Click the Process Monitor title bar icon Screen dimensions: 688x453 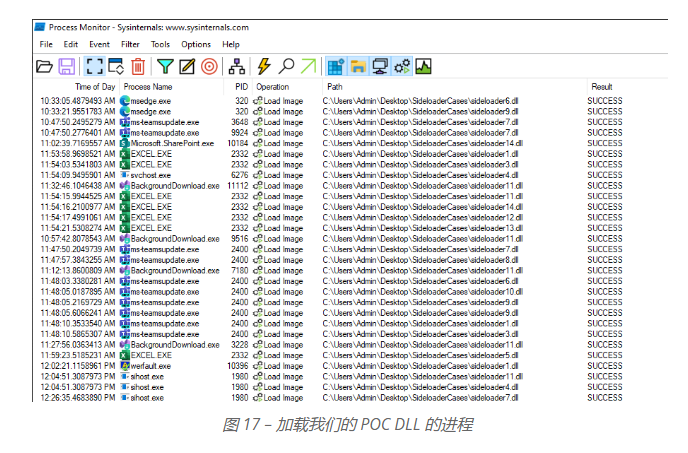point(40,27)
